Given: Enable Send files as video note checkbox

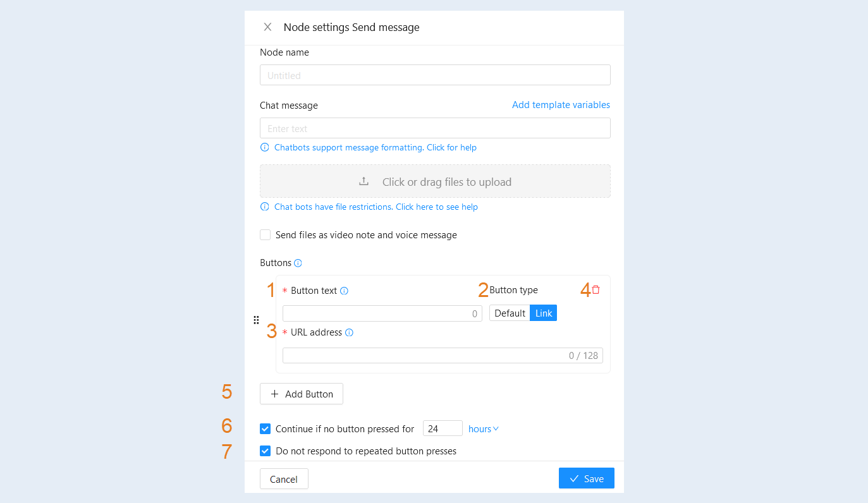Looking at the screenshot, I should pyautogui.click(x=266, y=235).
